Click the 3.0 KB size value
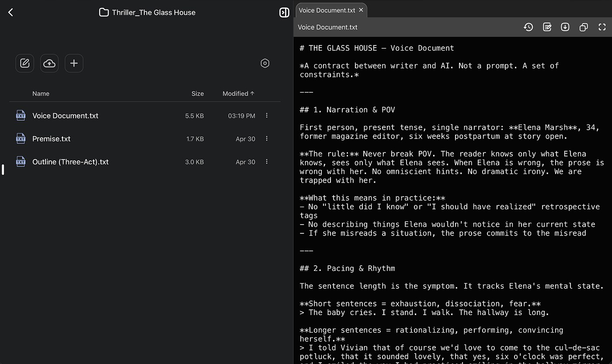612x364 pixels. click(x=195, y=162)
